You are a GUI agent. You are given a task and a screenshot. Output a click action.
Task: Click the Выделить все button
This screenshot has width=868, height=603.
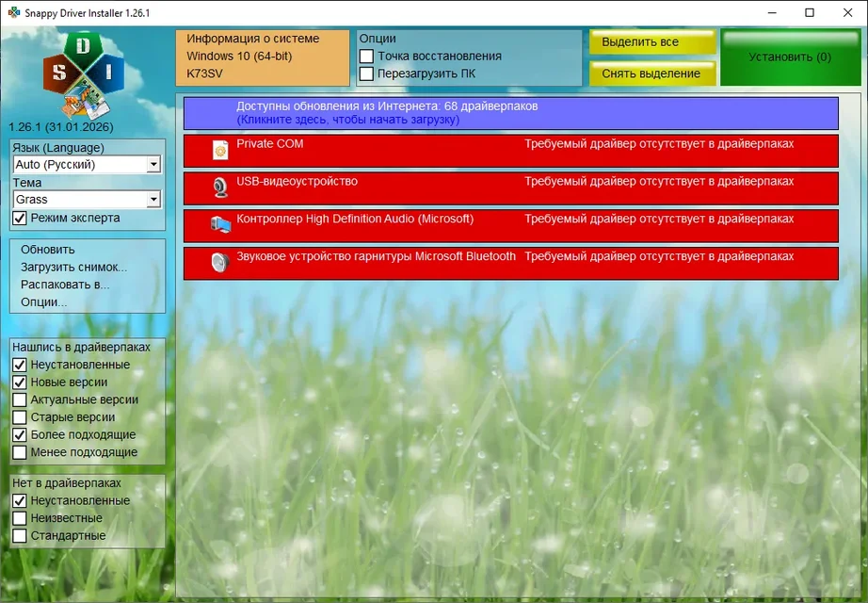[652, 42]
